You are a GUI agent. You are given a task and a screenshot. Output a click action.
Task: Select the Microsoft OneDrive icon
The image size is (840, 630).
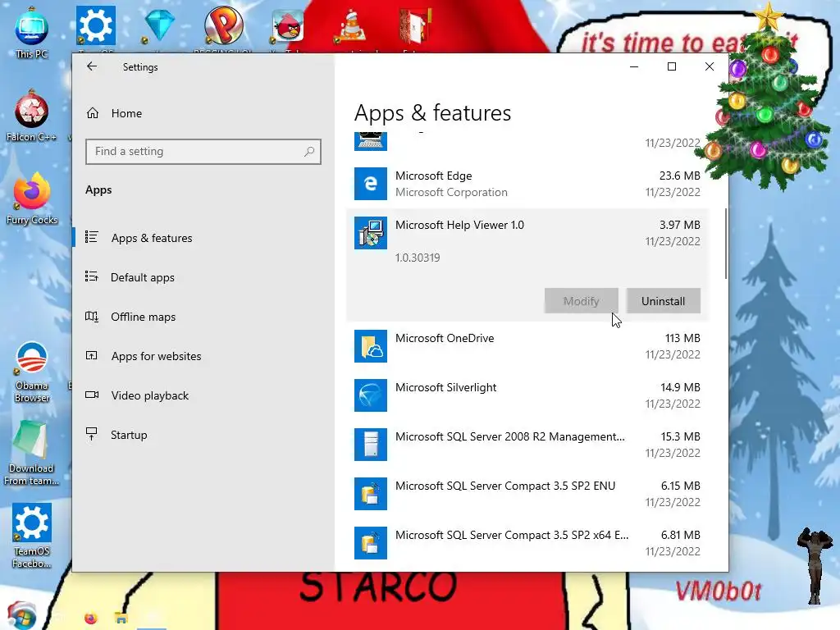[371, 346]
